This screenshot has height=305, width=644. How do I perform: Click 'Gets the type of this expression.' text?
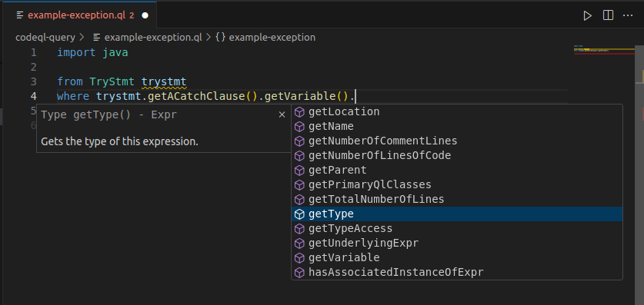pos(119,142)
